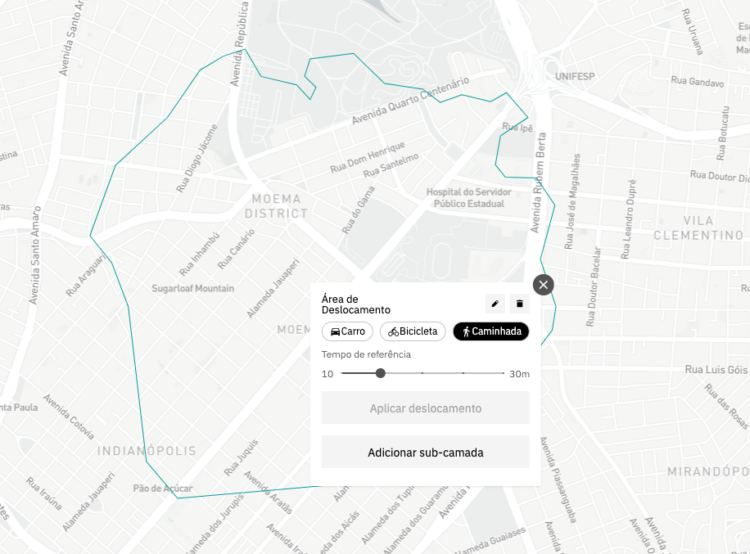This screenshot has height=554, width=750.
Task: Click the Vila Clementino neighborhood label
Action: click(698, 228)
